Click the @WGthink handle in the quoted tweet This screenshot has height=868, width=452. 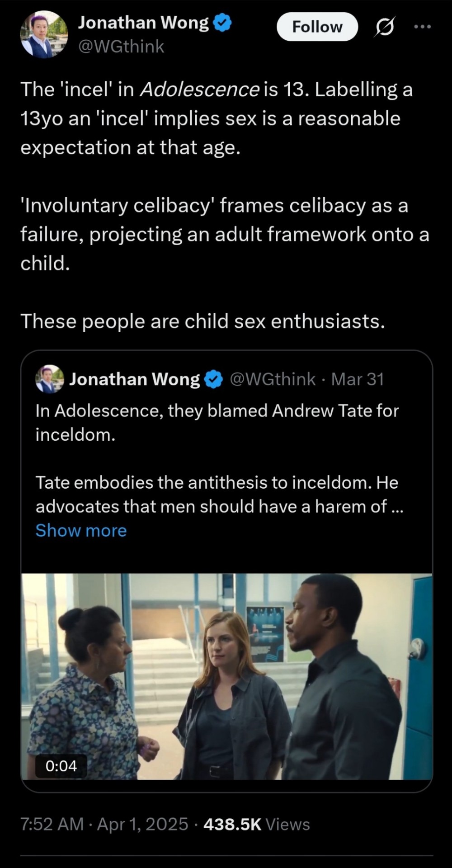click(x=273, y=379)
